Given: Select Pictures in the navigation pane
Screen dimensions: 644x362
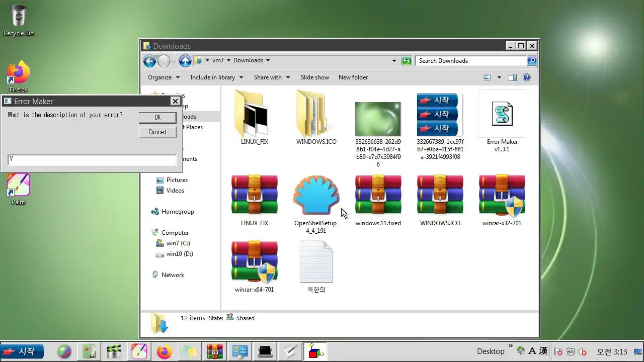Looking at the screenshot, I should click(177, 180).
